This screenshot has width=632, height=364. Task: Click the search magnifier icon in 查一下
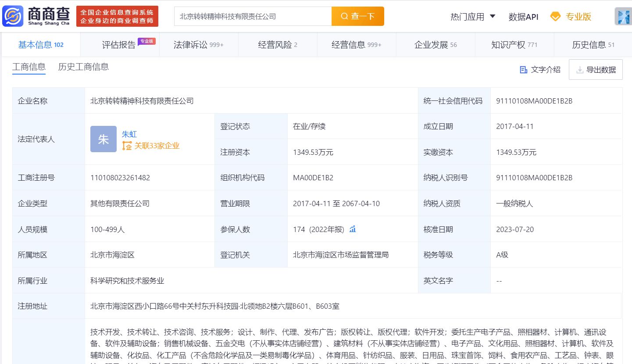coord(344,16)
